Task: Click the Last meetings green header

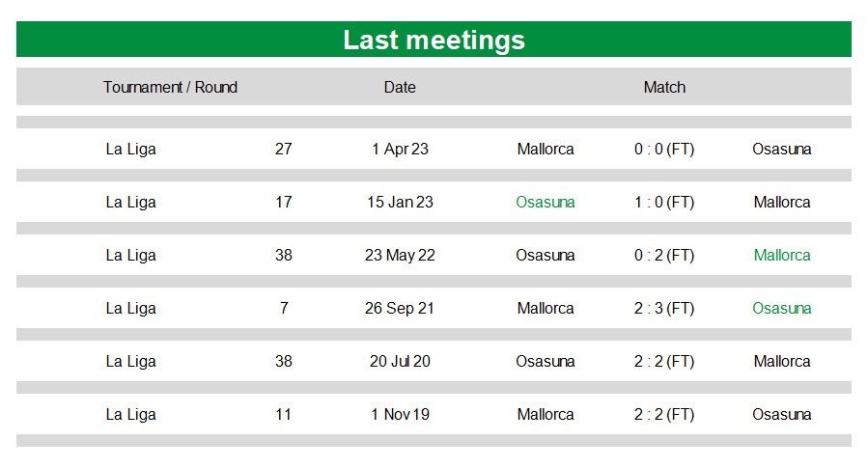Action: 434,40
